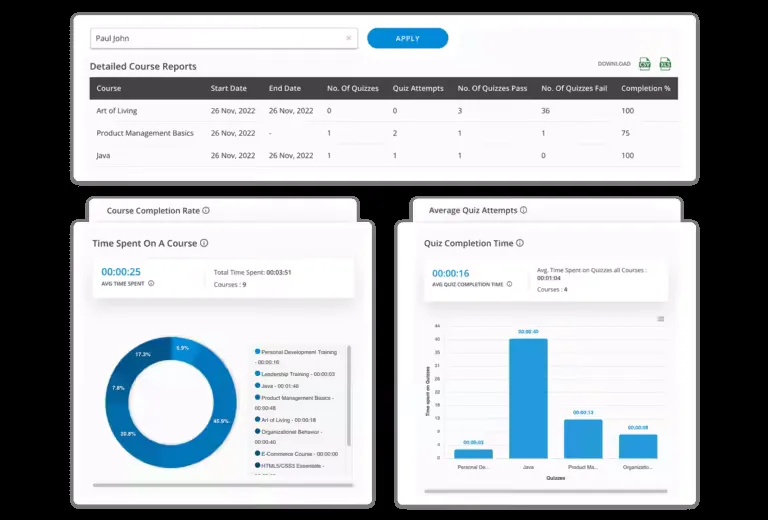Open info icon beside Quiz Completion Time
The width and height of the screenshot is (768, 520).
pos(520,243)
